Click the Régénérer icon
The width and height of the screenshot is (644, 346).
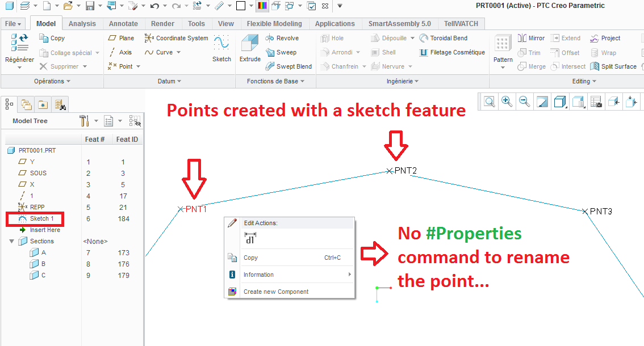point(19,45)
